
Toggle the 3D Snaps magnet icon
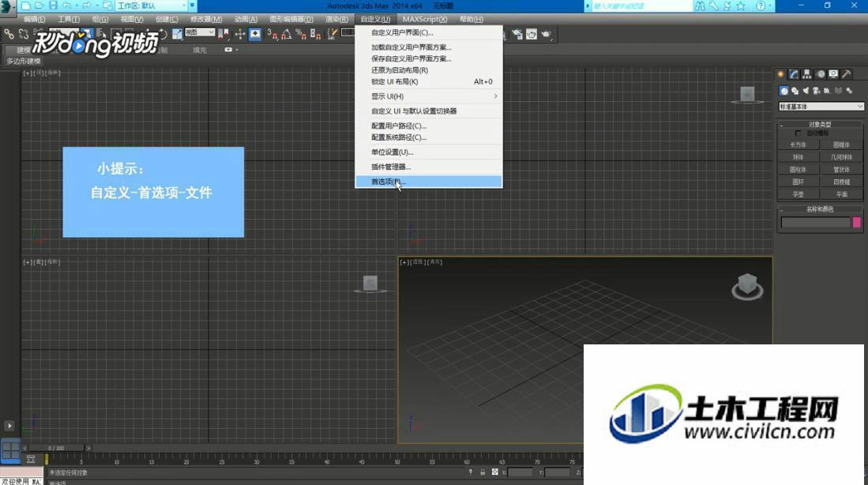(272, 34)
